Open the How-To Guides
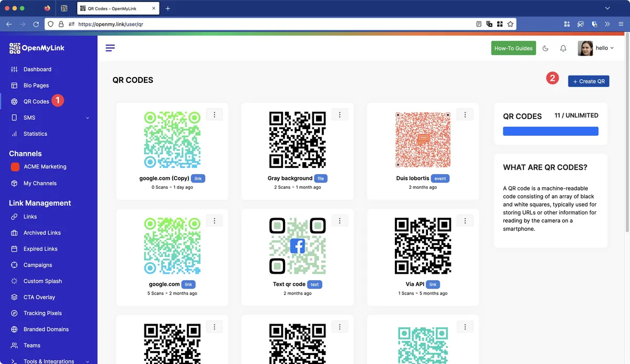The width and height of the screenshot is (630, 364). coord(513,48)
